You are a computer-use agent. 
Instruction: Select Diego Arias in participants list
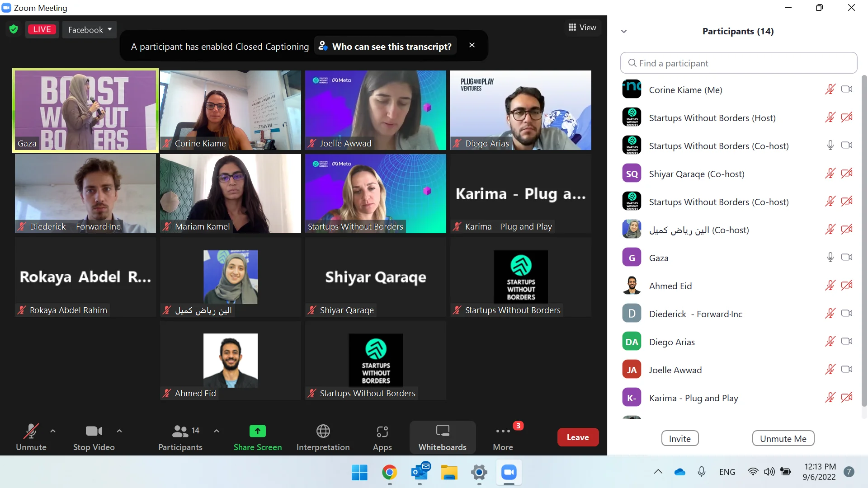pos(672,342)
